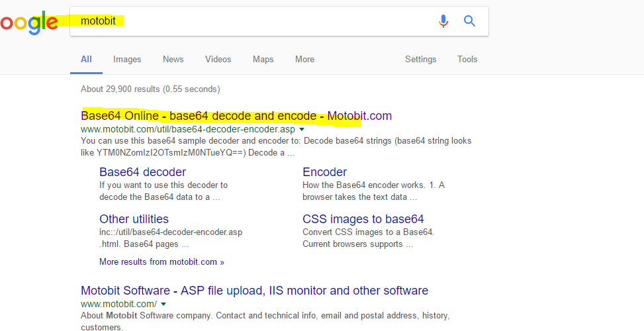Image resolution: width=644 pixels, height=331 pixels.
Task: Select the All tab
Action: (86, 59)
